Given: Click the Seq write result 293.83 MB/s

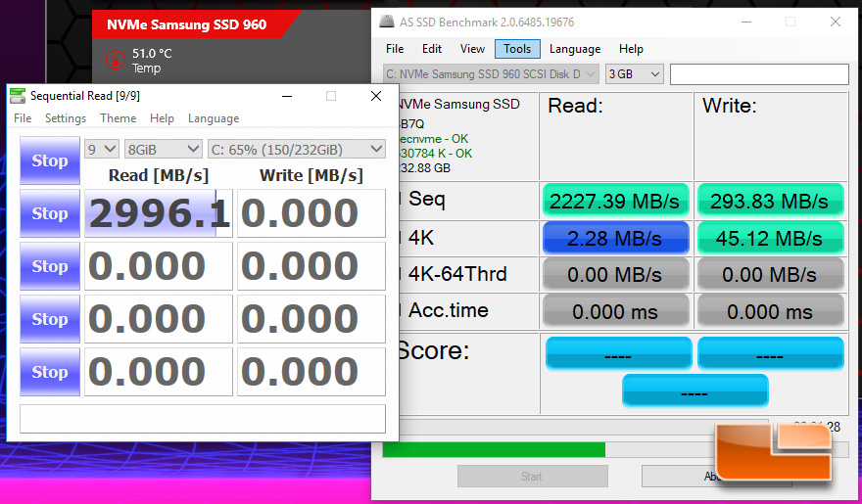Looking at the screenshot, I should point(770,201).
